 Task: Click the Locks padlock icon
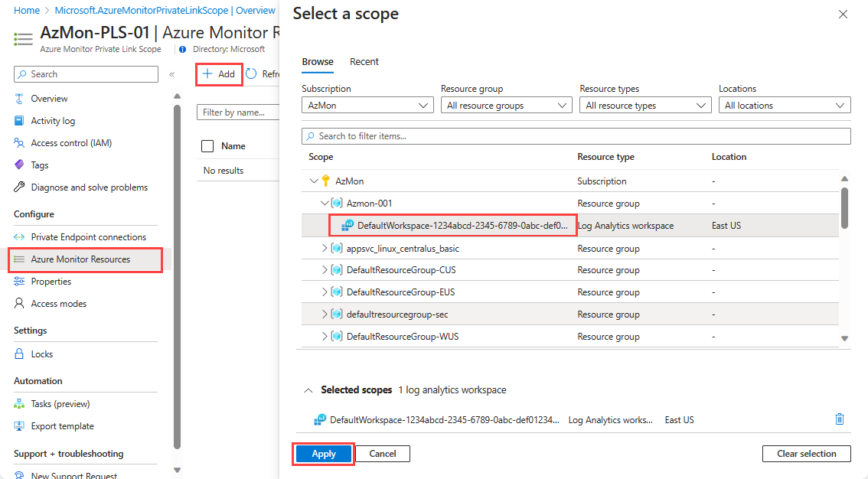pyautogui.click(x=19, y=354)
